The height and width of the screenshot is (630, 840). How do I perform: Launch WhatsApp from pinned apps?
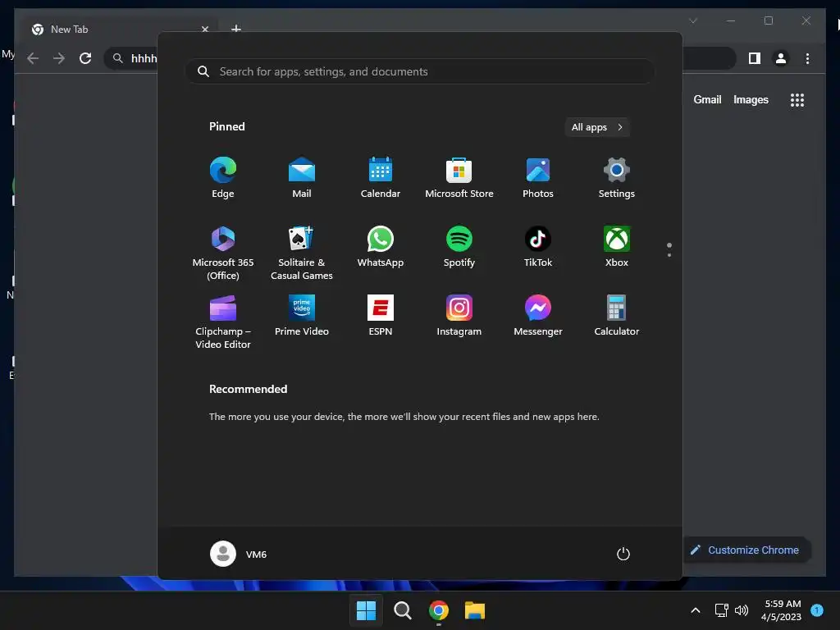click(x=381, y=247)
